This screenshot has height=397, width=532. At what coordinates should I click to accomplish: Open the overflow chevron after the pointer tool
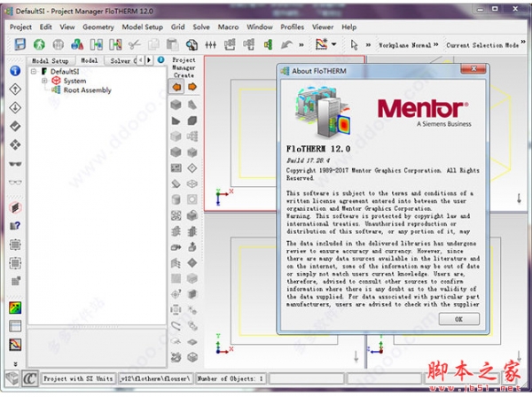coord(368,45)
